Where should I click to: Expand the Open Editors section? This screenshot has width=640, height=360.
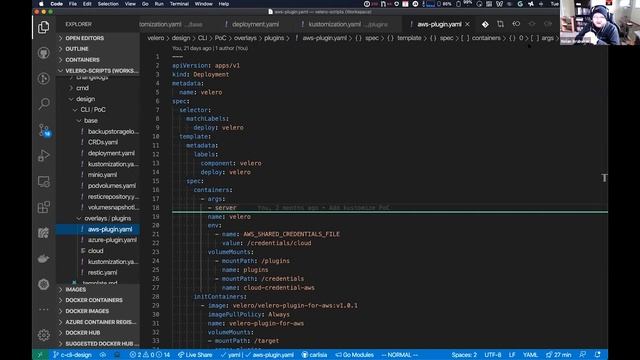pos(98,38)
